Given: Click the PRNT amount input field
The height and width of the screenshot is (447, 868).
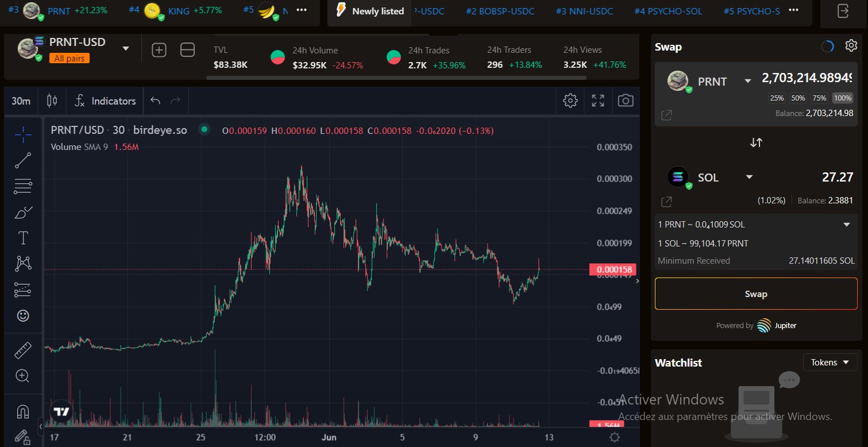Looking at the screenshot, I should coord(807,79).
